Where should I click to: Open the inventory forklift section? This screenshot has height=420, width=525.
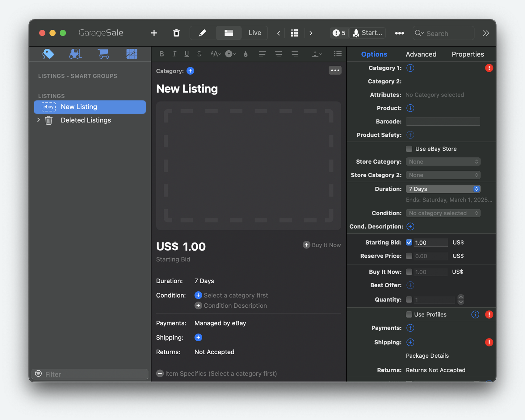(x=75, y=54)
